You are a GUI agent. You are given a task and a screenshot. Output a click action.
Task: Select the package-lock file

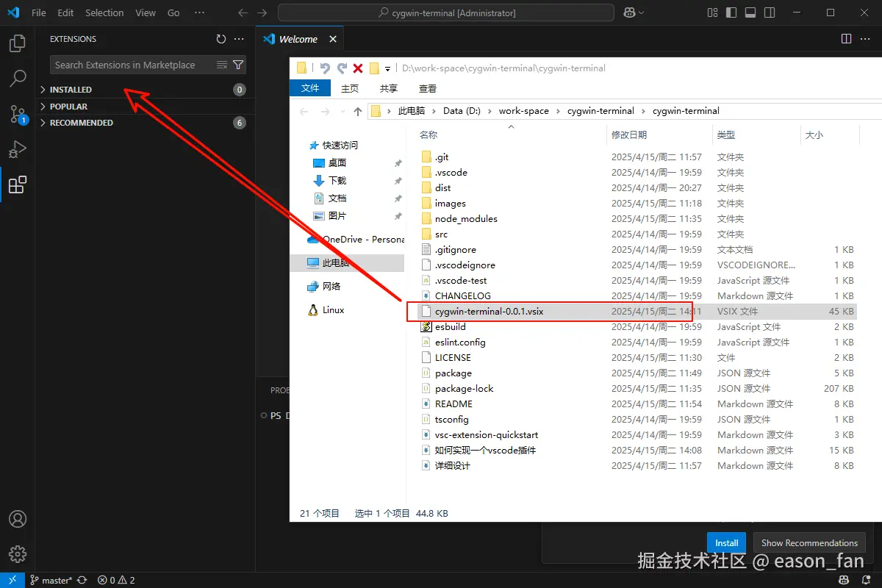pyautogui.click(x=464, y=389)
